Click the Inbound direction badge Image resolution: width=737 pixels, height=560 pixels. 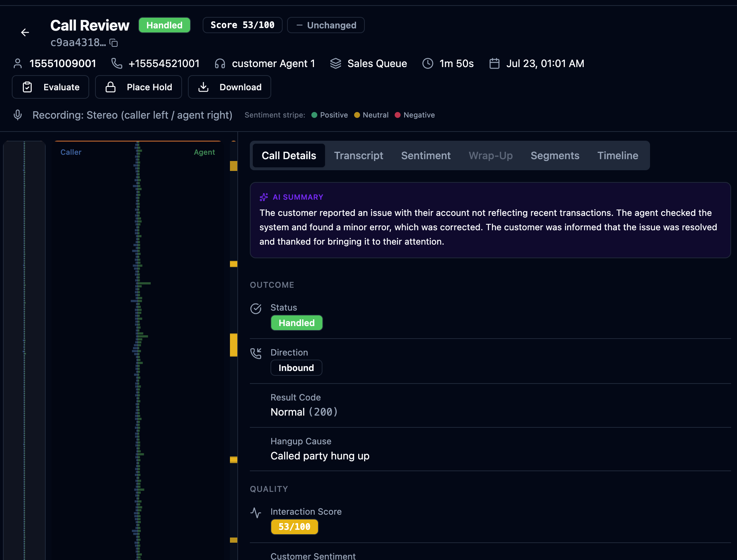tap(296, 368)
